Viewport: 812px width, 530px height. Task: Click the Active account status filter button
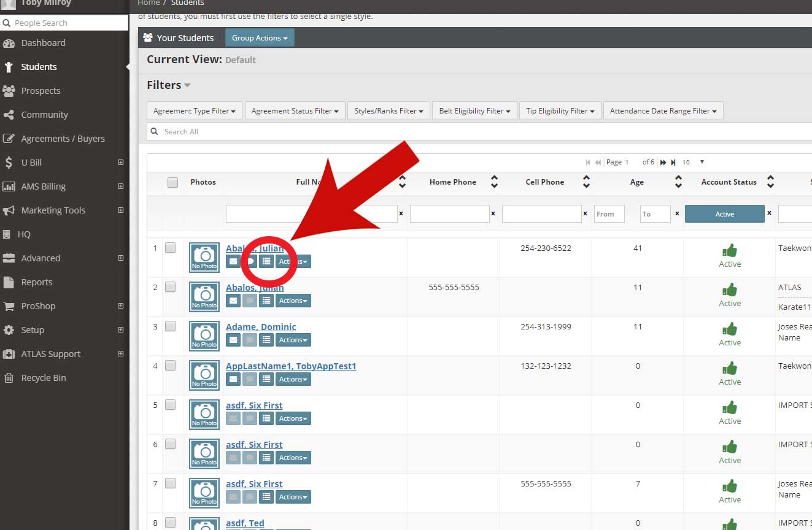pos(724,214)
